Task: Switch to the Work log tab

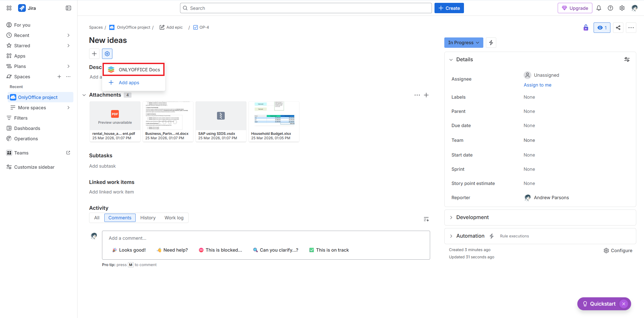Action: pos(174,218)
